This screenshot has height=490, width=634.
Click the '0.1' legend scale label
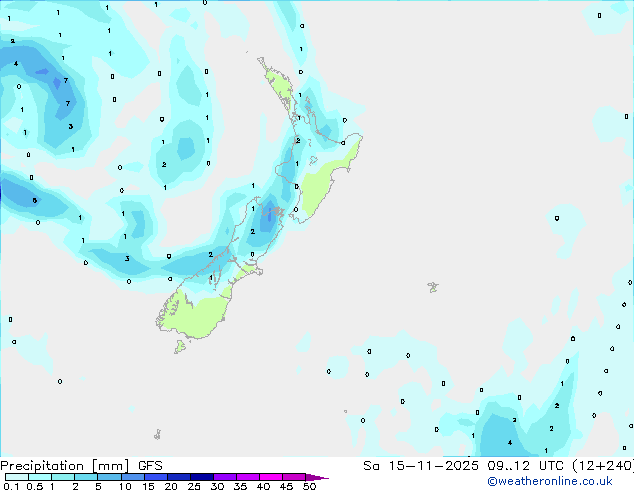(x=11, y=486)
